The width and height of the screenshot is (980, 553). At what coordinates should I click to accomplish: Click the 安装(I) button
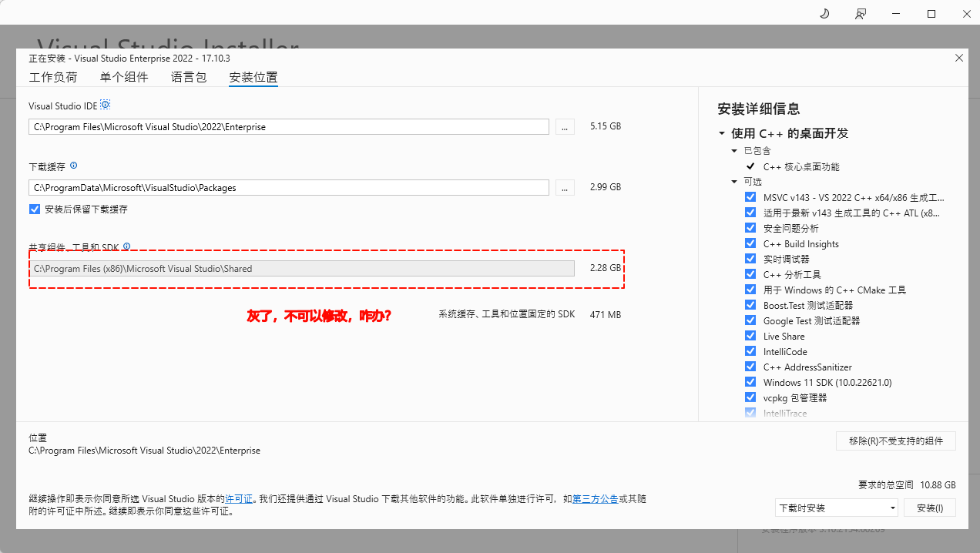(930, 508)
